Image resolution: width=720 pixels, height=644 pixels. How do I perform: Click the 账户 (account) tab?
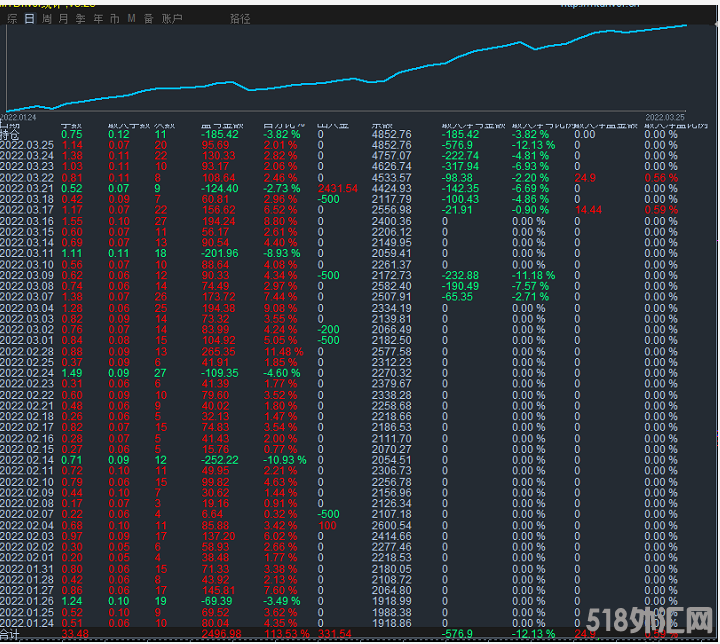[172, 19]
